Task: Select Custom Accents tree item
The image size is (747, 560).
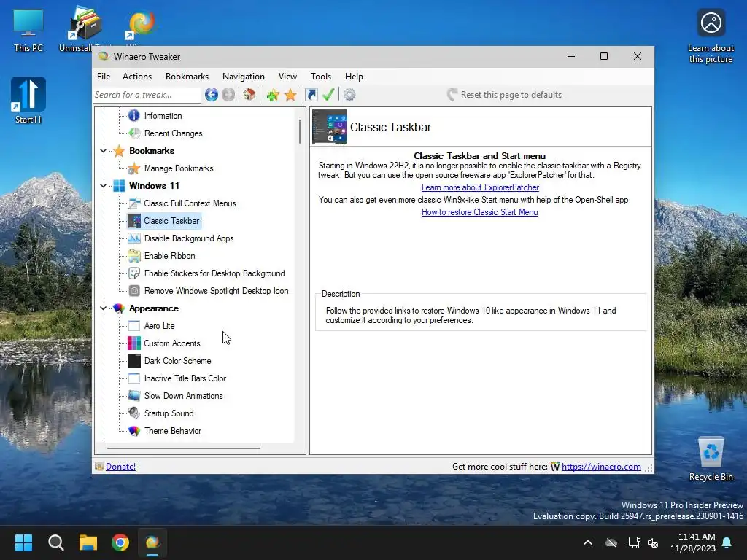Action: click(x=172, y=343)
